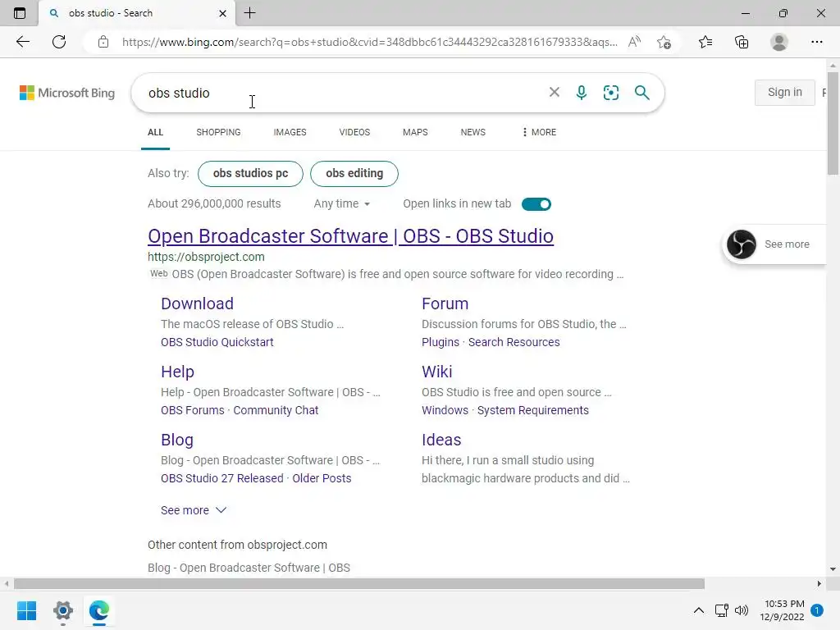The height and width of the screenshot is (630, 840).
Task: Switch to the IMAGES tab
Action: (x=290, y=132)
